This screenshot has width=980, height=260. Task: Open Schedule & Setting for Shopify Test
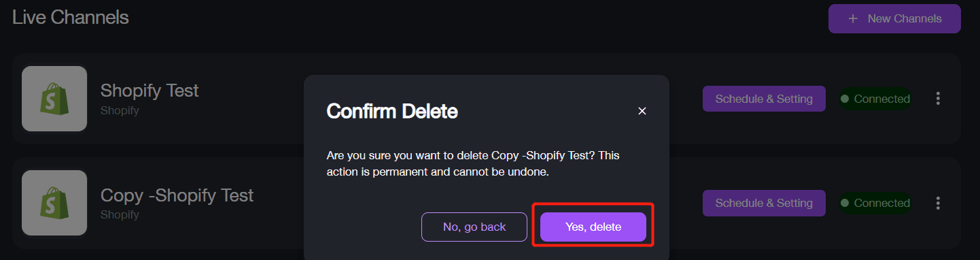(x=764, y=99)
